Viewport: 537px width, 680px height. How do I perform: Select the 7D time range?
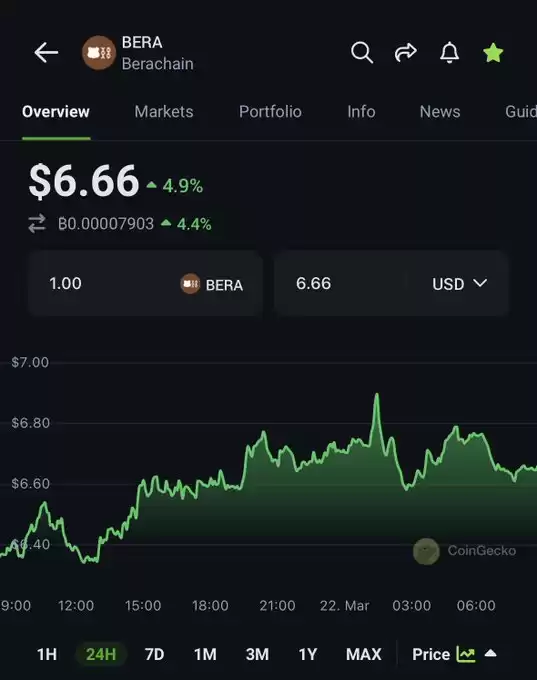pyautogui.click(x=154, y=654)
